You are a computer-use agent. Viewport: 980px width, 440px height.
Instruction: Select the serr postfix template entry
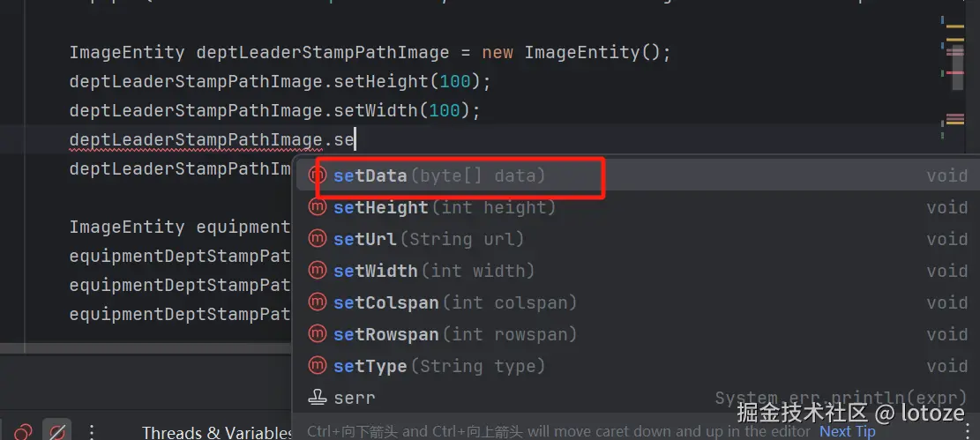pos(354,398)
